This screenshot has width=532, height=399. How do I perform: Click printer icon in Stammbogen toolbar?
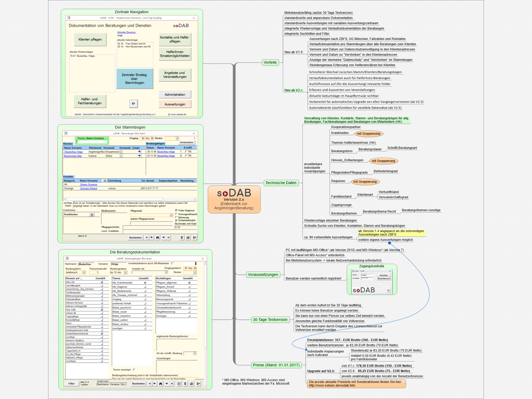tap(188, 238)
